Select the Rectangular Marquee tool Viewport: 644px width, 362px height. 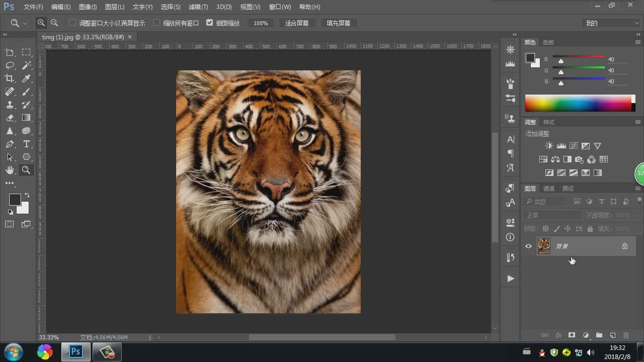coord(26,52)
